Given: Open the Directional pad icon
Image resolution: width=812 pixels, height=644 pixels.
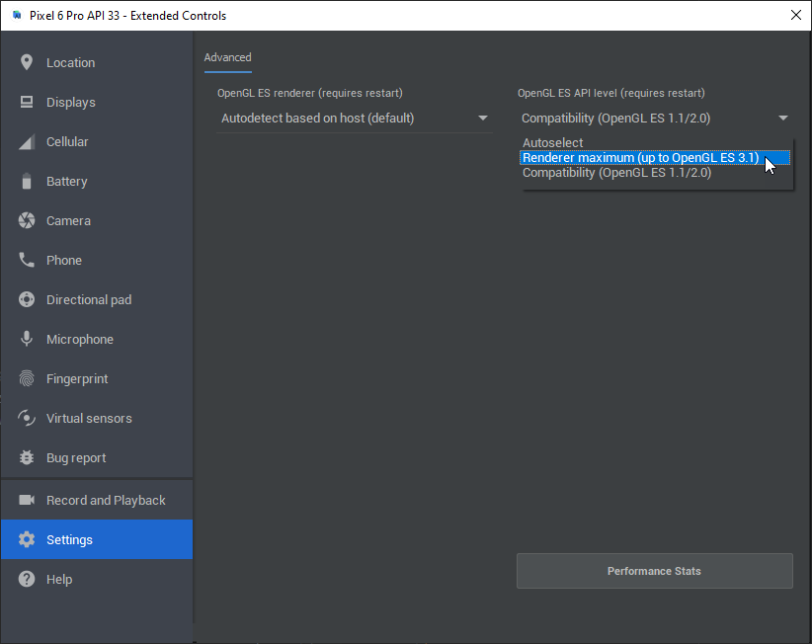Looking at the screenshot, I should pos(27,299).
